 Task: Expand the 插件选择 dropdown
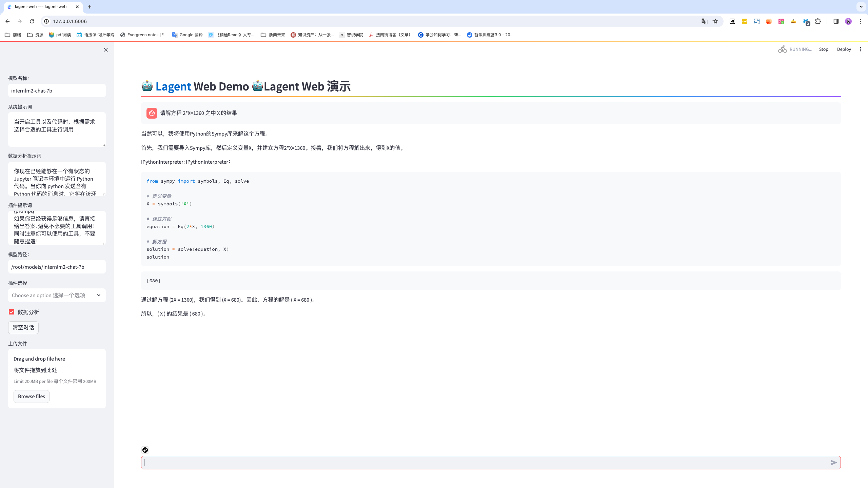57,295
